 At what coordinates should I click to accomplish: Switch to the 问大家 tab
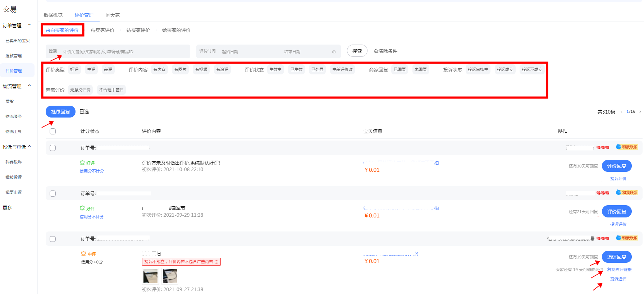(x=113, y=15)
